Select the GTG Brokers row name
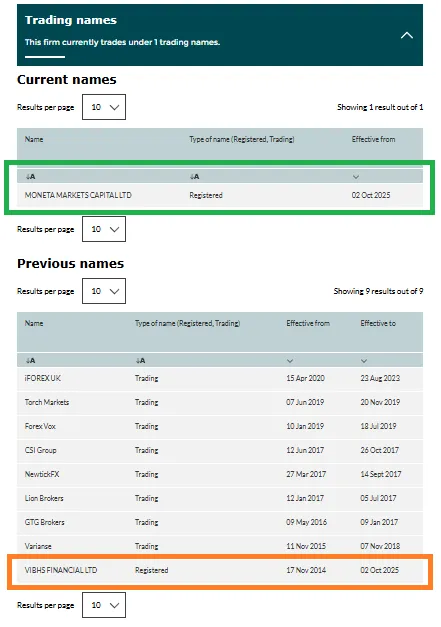 pyautogui.click(x=44, y=522)
